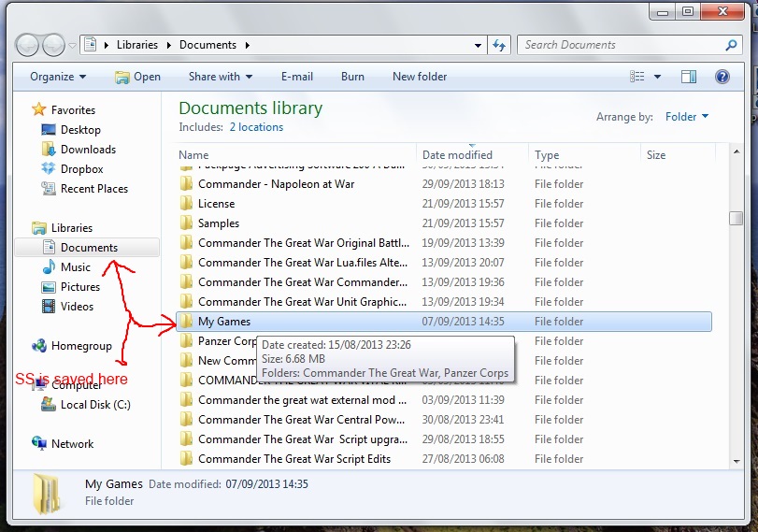Click the vertical scrollbar thumb
This screenshot has width=758, height=532.
point(737,218)
